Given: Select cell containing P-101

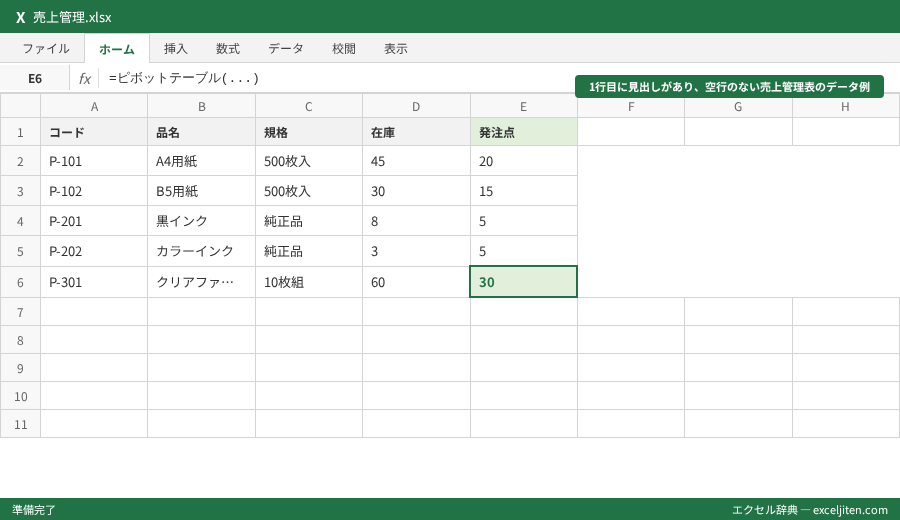Looking at the screenshot, I should [x=94, y=161].
